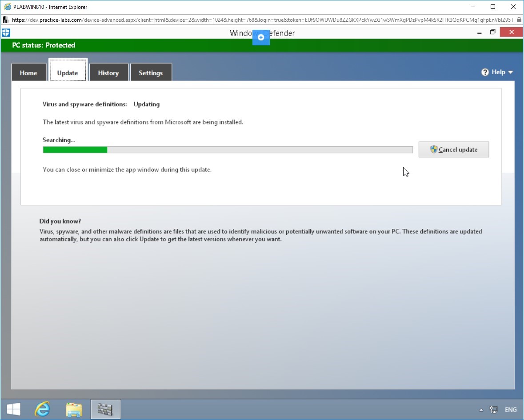The width and height of the screenshot is (524, 420).
Task: Click 'The latest virus and spyware definitions' sentence
Action: point(143,122)
